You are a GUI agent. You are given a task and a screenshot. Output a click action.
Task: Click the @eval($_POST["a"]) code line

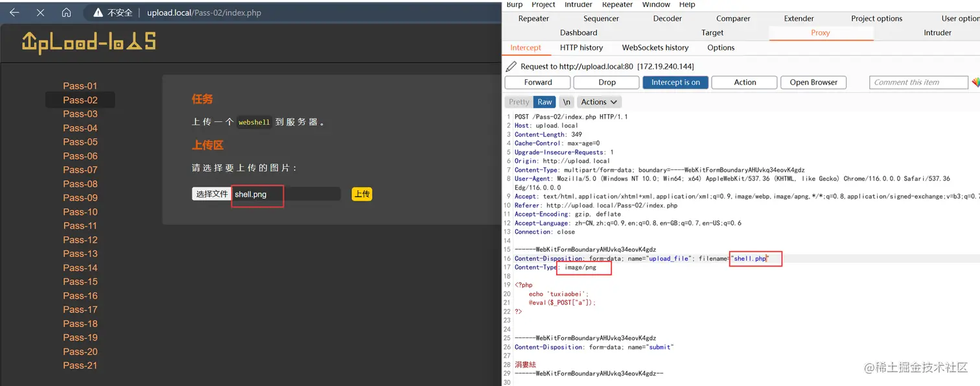[562, 302]
